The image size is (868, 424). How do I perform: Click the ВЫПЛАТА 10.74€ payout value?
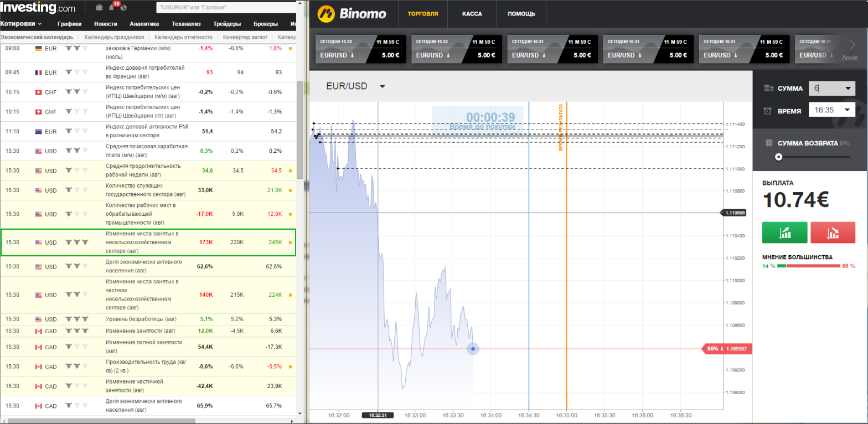point(795,200)
